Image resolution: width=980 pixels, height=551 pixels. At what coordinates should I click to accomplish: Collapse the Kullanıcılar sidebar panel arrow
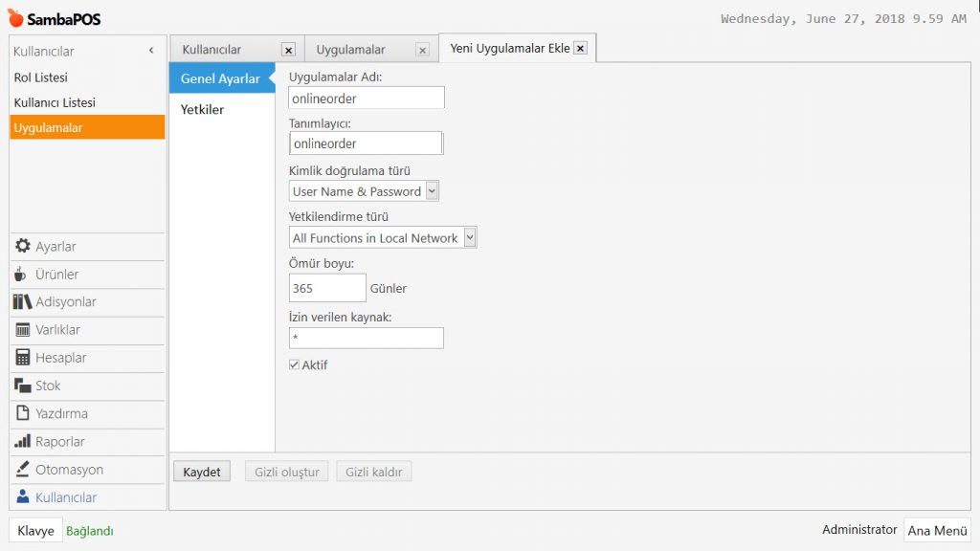[151, 51]
